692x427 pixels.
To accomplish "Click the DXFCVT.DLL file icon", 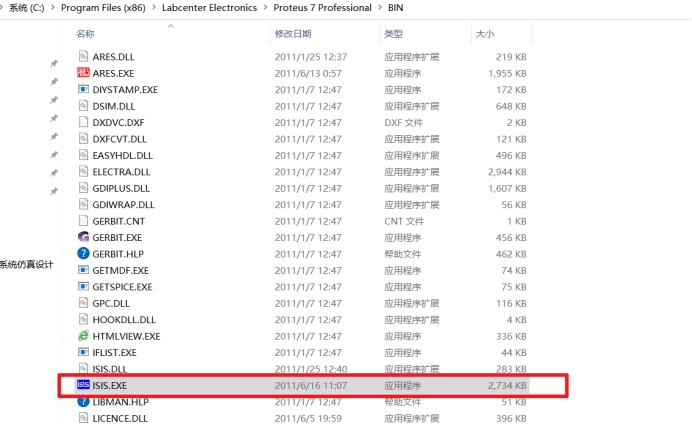I will pos(83,139).
